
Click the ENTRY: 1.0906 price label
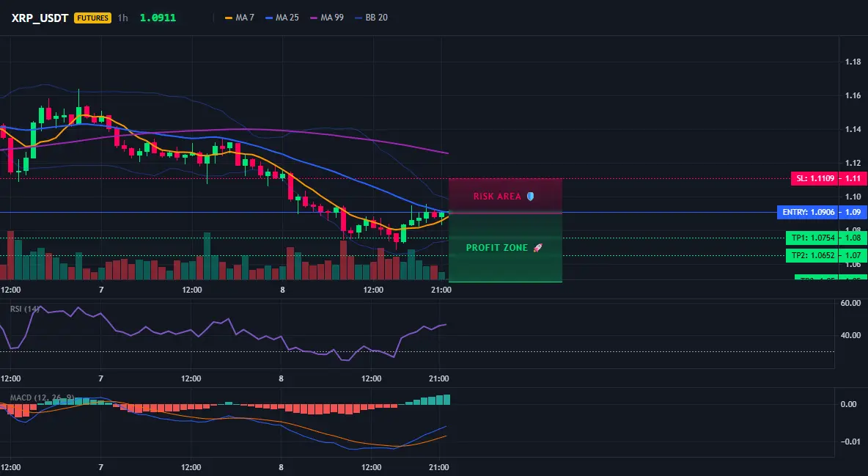point(806,212)
